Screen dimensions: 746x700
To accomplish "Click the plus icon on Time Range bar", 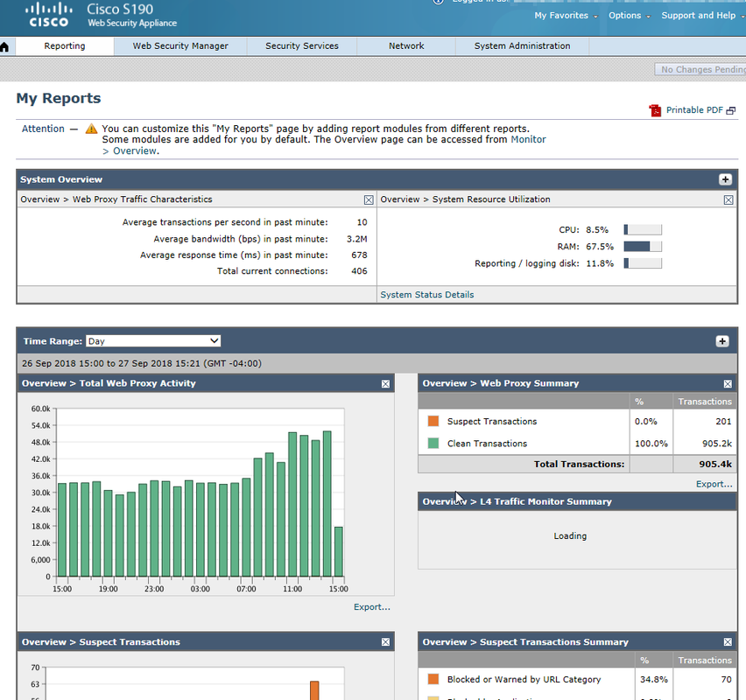I will 722,341.
